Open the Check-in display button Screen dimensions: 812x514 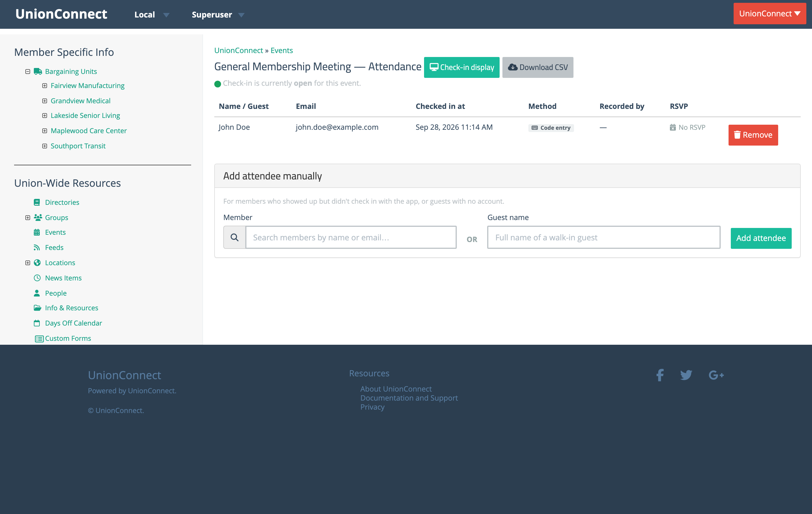(x=461, y=67)
